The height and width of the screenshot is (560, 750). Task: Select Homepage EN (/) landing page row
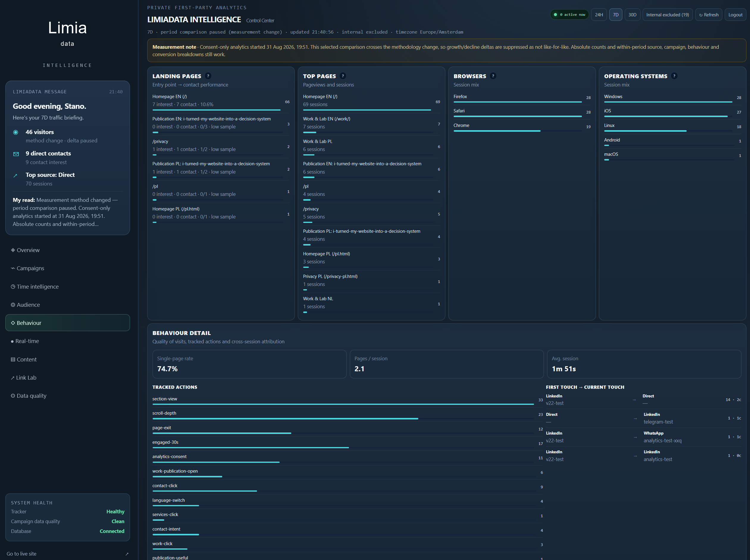(x=221, y=102)
